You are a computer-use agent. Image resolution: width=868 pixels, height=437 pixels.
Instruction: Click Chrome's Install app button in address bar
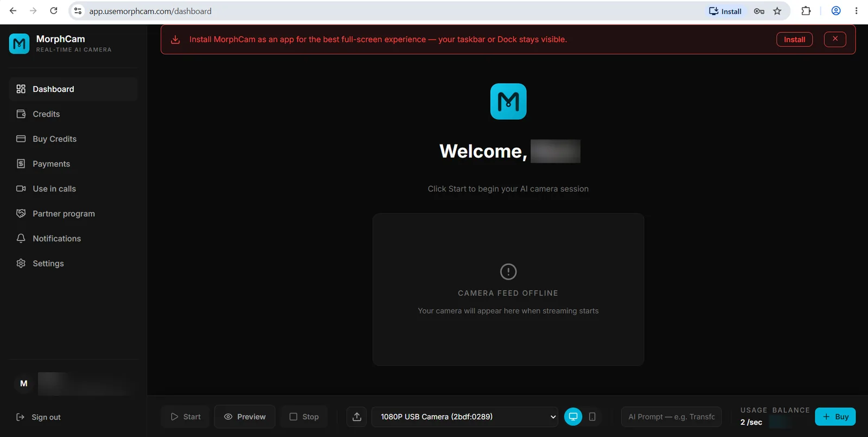tap(725, 11)
